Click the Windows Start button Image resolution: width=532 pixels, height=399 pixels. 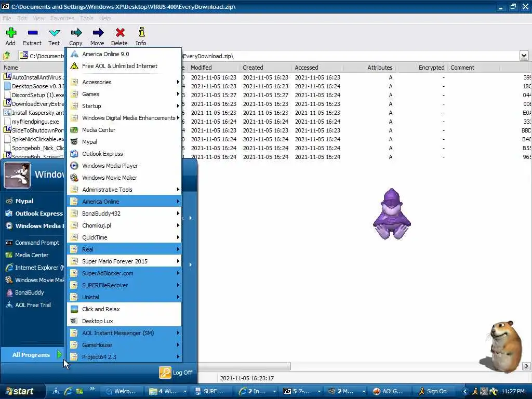(x=22, y=391)
